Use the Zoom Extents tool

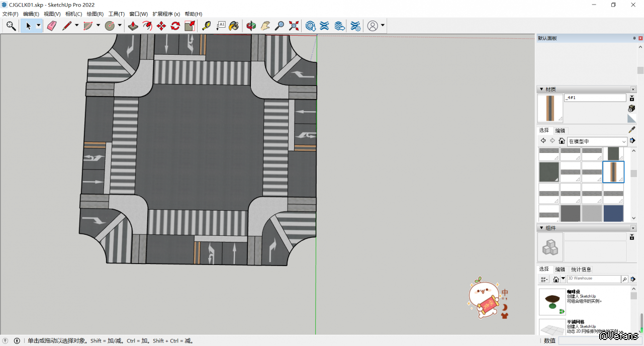294,26
